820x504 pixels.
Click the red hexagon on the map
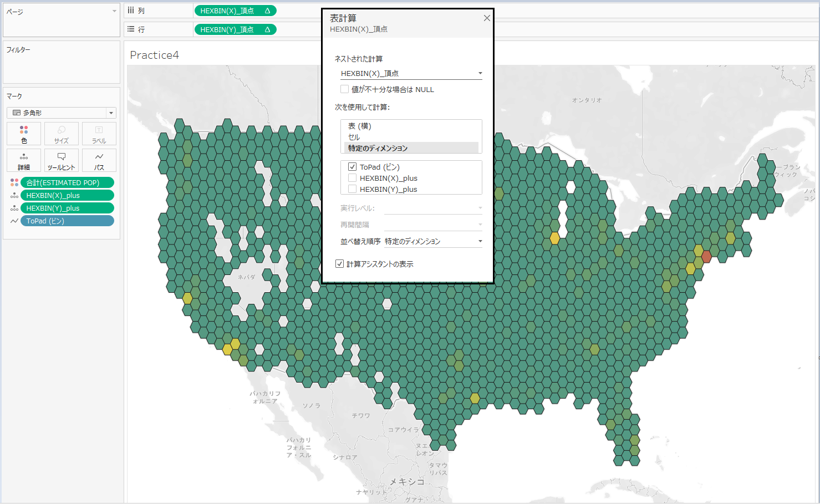coord(706,256)
